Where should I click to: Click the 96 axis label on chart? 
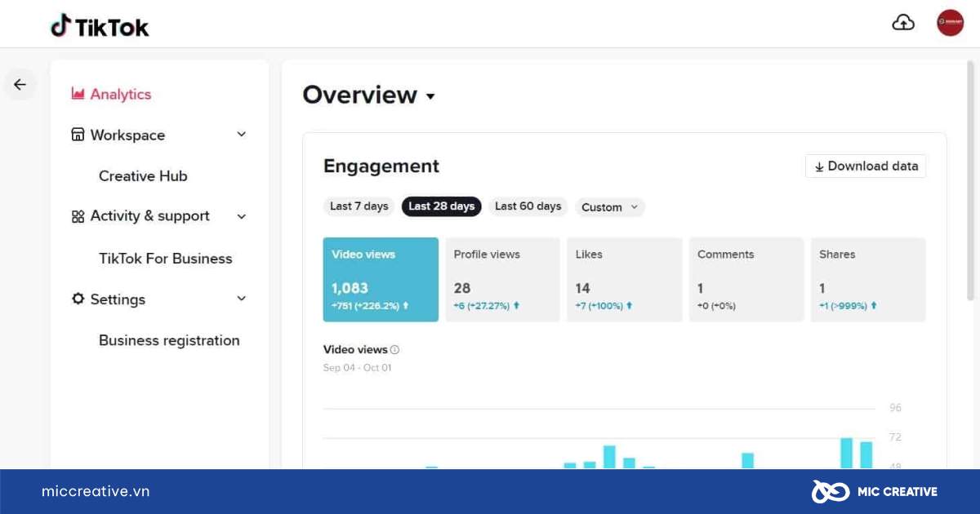[895, 408]
